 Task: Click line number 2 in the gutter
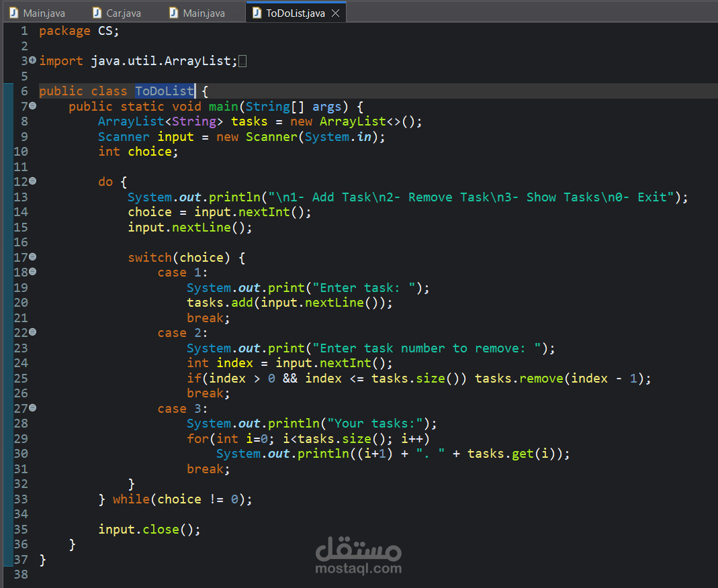click(24, 46)
